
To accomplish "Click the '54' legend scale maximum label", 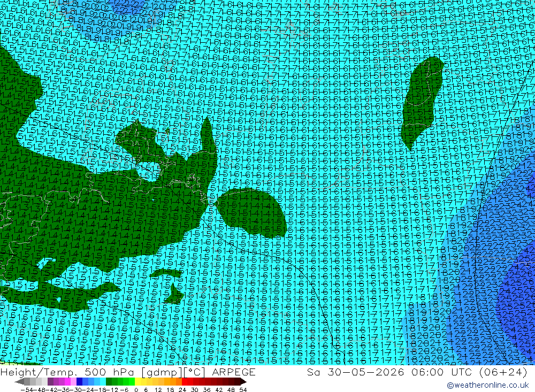I will 243,390.
